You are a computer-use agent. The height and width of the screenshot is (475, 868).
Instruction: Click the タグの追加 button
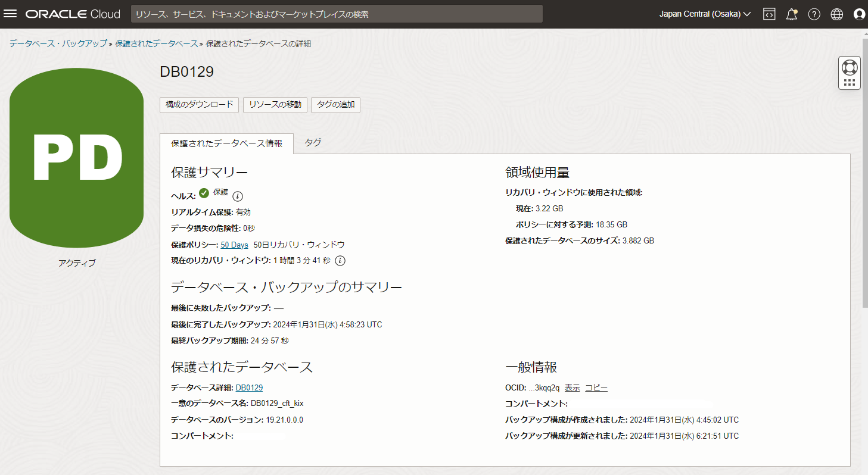[x=335, y=105]
